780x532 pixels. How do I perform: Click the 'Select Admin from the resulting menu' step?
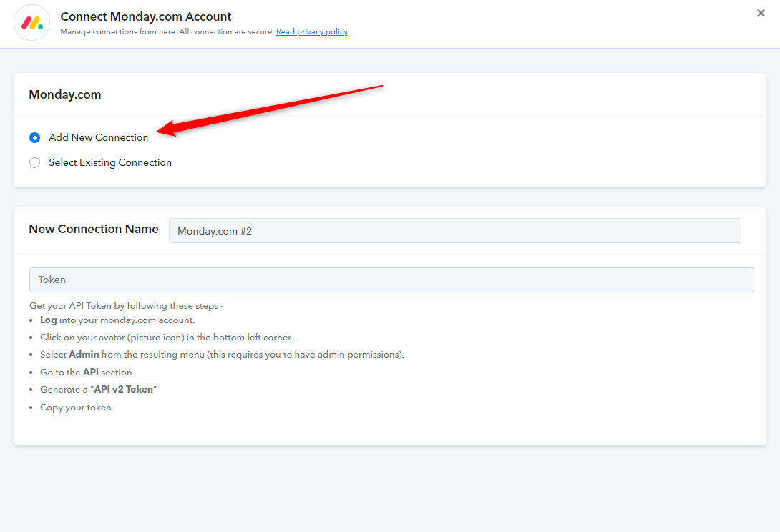coord(222,355)
